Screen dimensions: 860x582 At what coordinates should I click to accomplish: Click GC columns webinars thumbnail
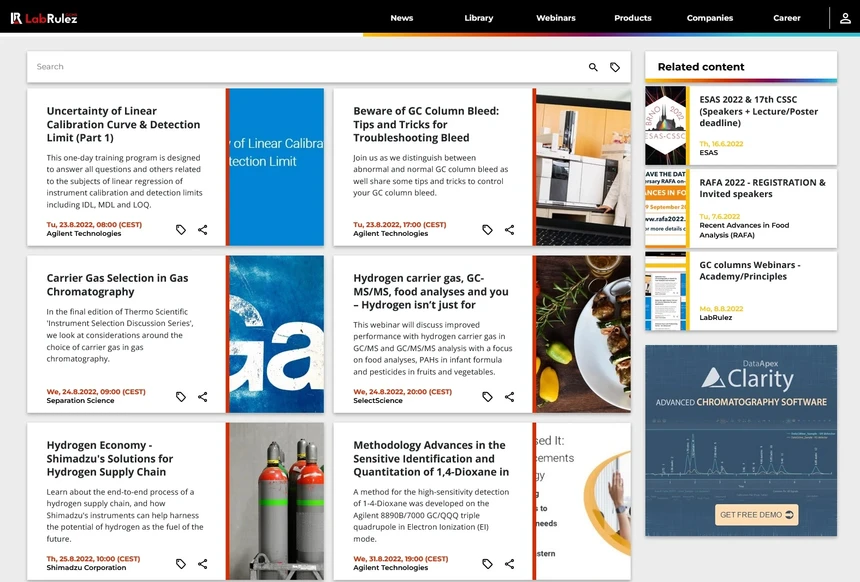point(665,291)
